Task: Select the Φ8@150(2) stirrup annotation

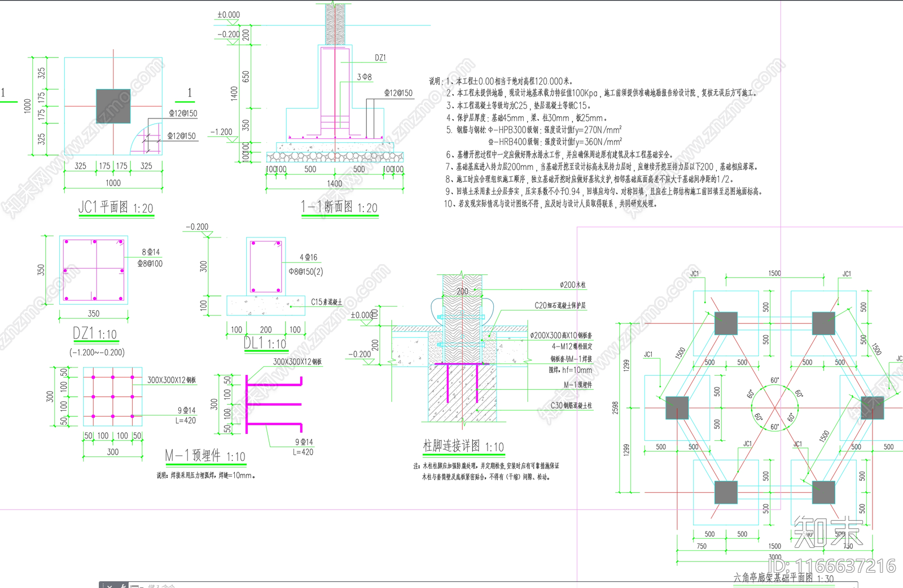Action: click(306, 271)
